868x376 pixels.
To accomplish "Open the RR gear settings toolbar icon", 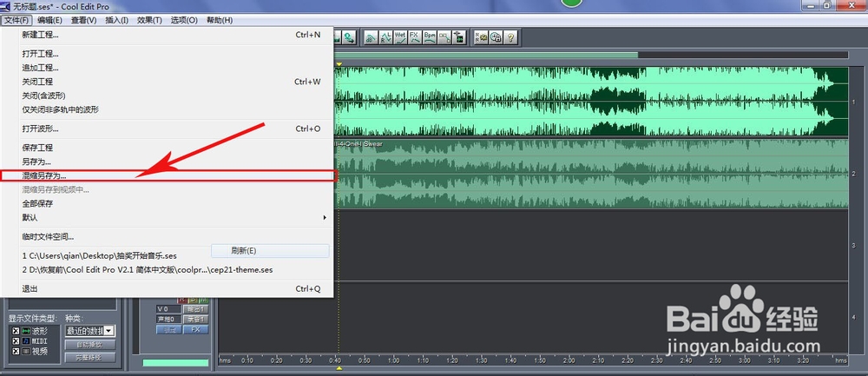I will point(481,37).
